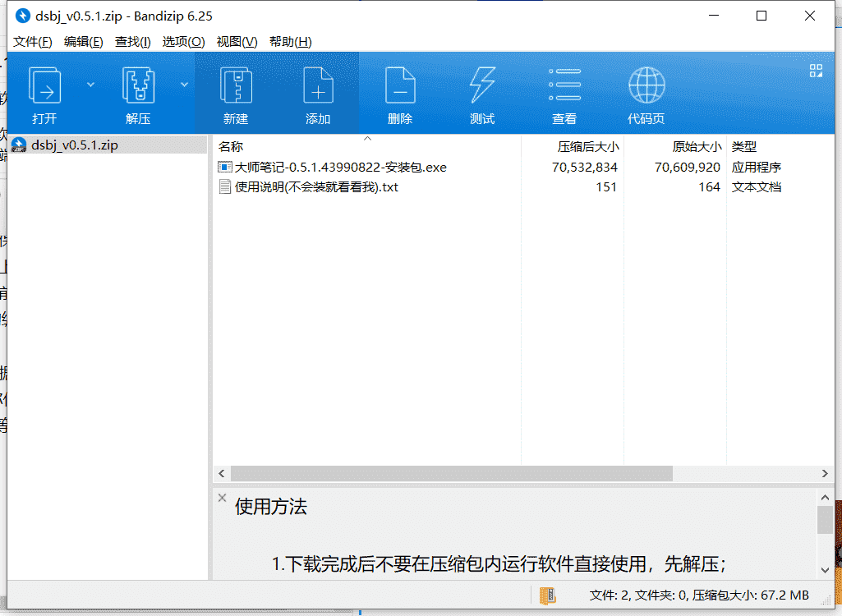Toggle the sort arrow above the 名称 column
The width and height of the screenshot is (842, 616).
[368, 139]
